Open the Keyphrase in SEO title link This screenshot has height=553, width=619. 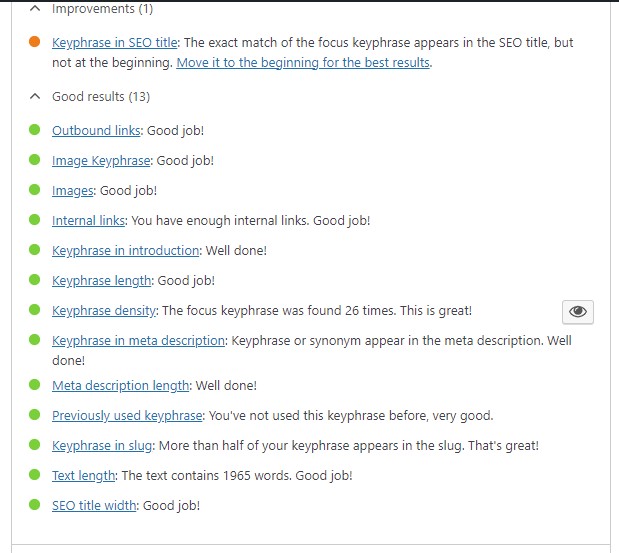tap(114, 43)
